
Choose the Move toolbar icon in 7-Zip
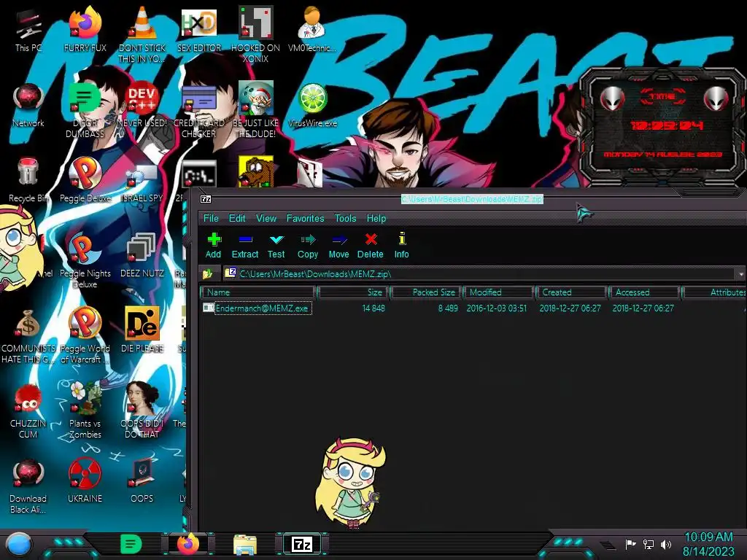point(338,246)
